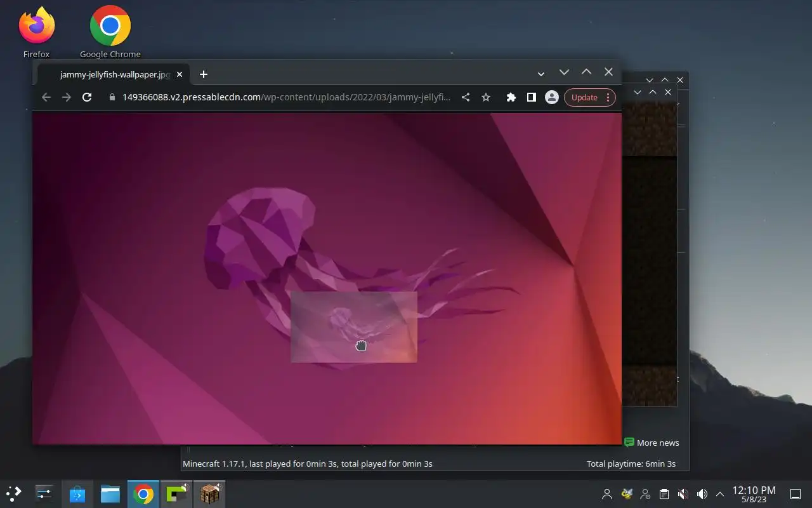Screen dimensions: 812x508
Task: Switch to Minecraft crafting table taskbar icon
Action: pos(209,493)
